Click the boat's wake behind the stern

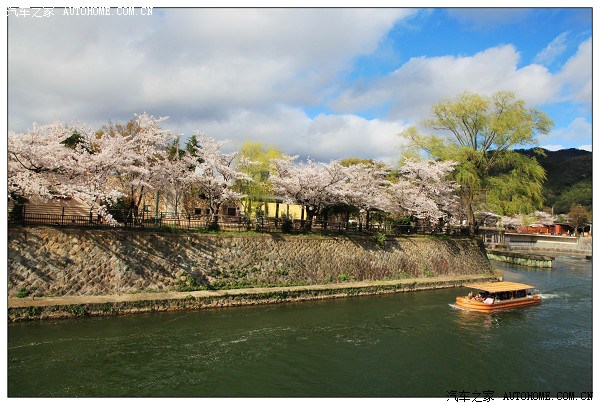point(552,296)
